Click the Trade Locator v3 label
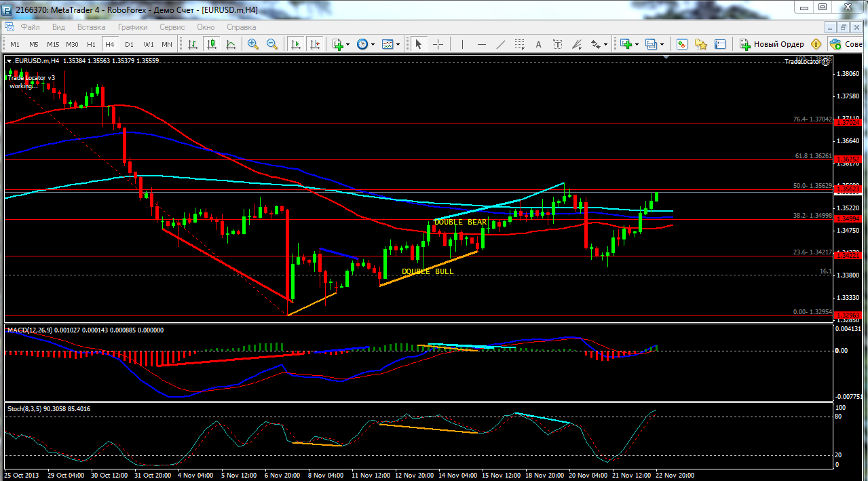 click(x=31, y=77)
